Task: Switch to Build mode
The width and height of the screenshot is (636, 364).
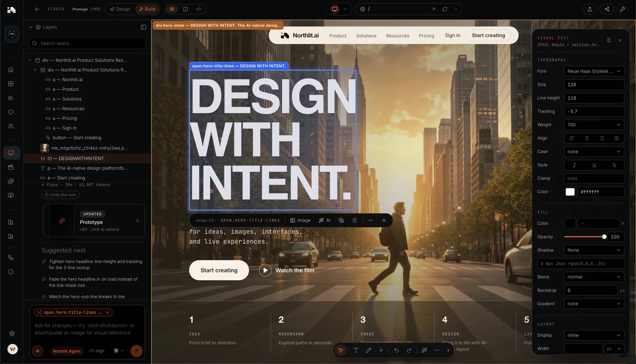Action: tap(147, 9)
